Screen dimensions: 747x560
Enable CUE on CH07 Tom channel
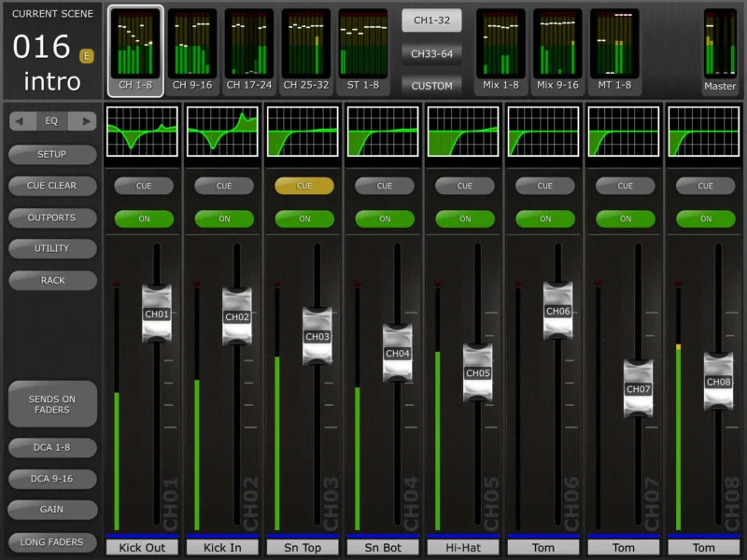pos(626,186)
